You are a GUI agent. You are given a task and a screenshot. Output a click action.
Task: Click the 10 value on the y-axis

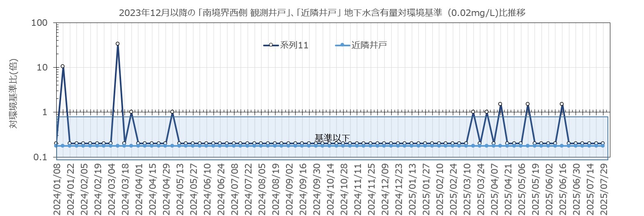42,68
